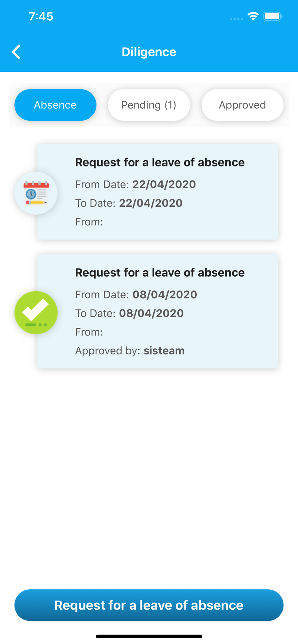This screenshot has height=644, width=298.
Task: Tap the calendar clock pending icon
Action: coord(36,193)
